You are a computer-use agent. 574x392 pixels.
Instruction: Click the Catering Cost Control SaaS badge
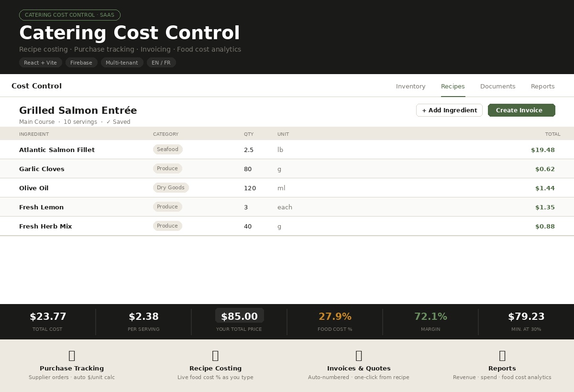(70, 15)
